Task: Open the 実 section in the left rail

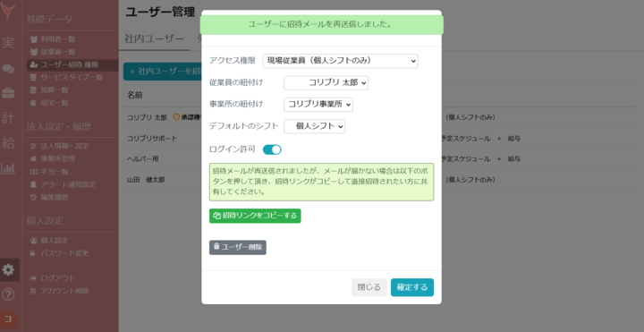Action: (8, 42)
